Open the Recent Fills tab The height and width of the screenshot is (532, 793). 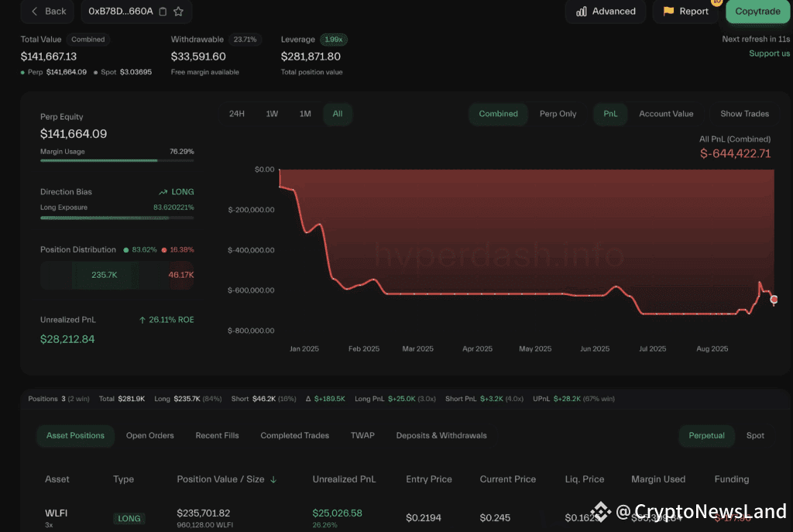pos(217,435)
